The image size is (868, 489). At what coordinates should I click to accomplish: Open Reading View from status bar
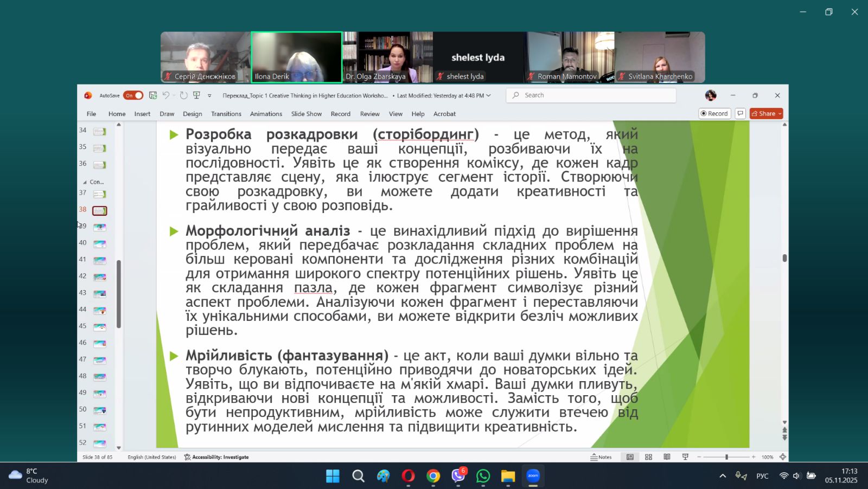tap(667, 457)
